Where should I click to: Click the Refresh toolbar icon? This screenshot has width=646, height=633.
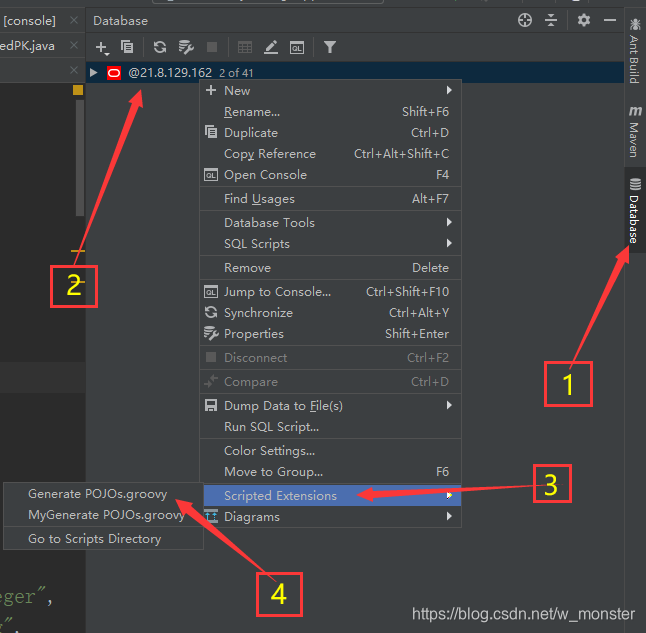pyautogui.click(x=160, y=47)
